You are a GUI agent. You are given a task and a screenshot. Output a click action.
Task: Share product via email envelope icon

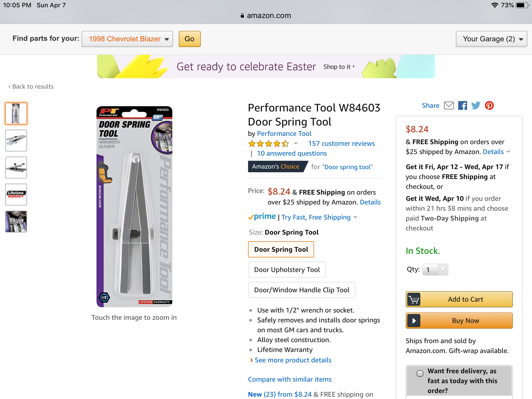pos(449,106)
